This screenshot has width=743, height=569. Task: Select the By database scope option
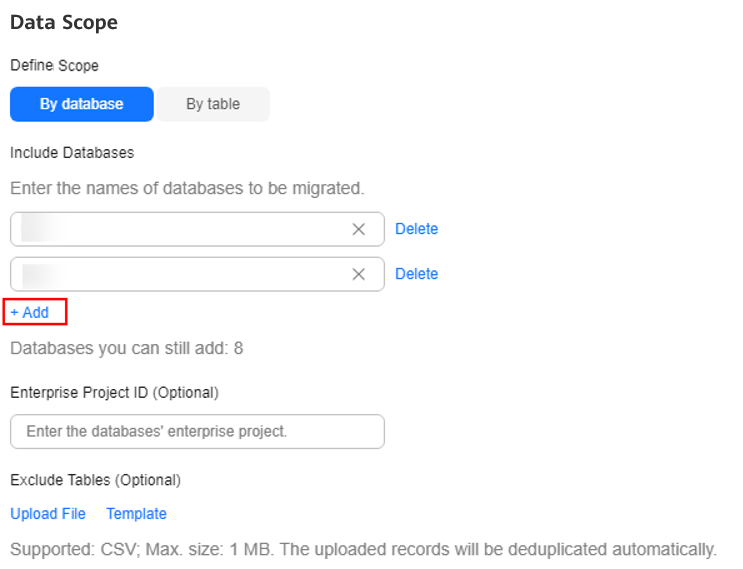[82, 104]
